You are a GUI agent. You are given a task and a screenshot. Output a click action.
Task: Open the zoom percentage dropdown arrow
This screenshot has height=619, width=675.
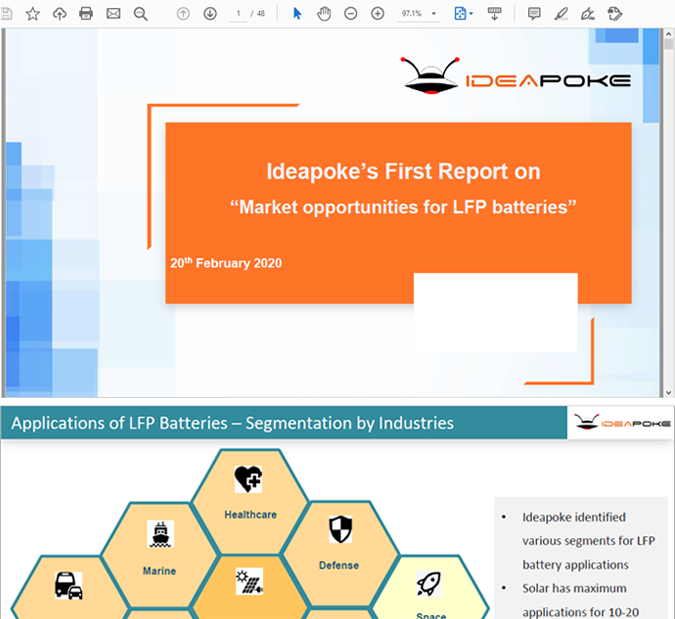(434, 14)
